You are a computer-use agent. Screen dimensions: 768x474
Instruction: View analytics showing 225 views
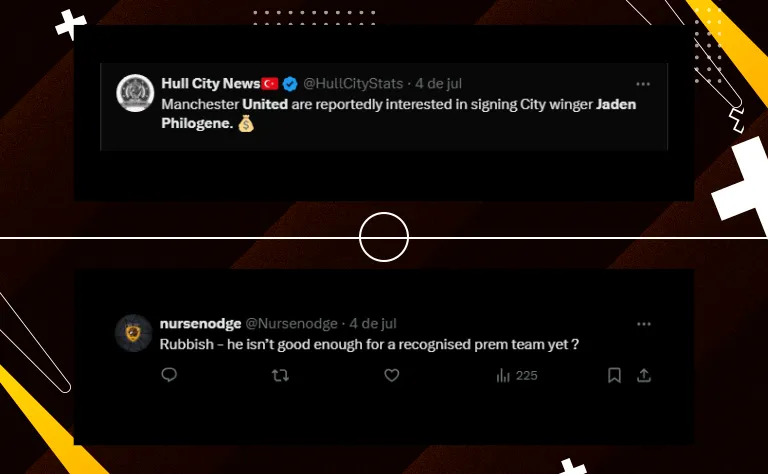click(x=517, y=376)
